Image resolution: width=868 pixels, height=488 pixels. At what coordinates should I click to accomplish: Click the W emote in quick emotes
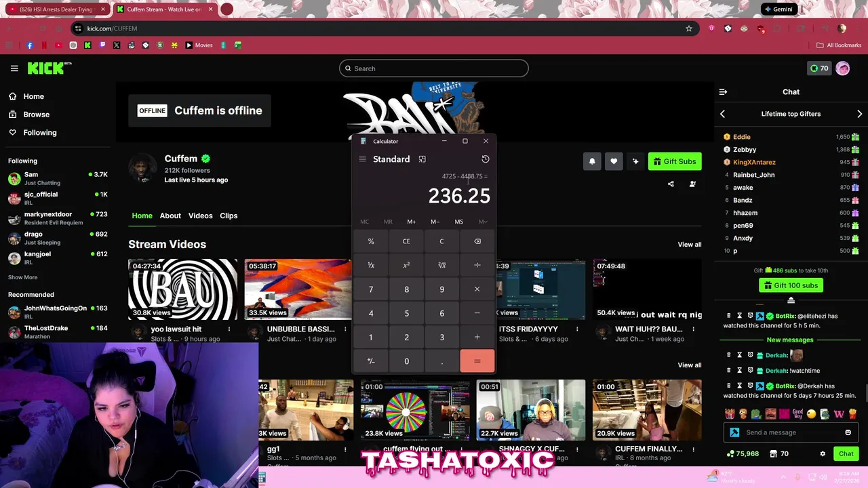pos(839,413)
